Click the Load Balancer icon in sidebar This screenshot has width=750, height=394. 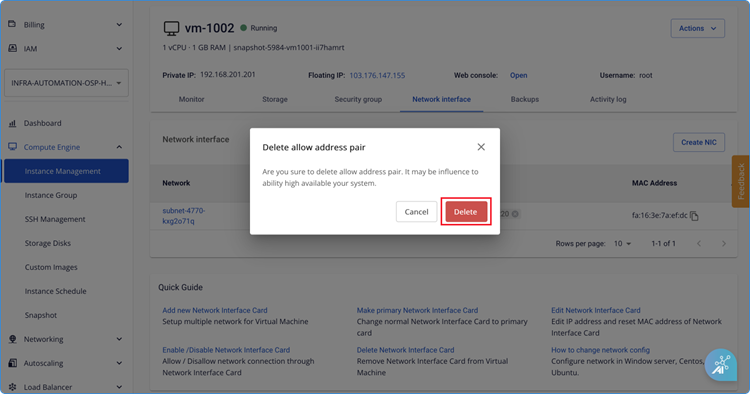(12, 387)
